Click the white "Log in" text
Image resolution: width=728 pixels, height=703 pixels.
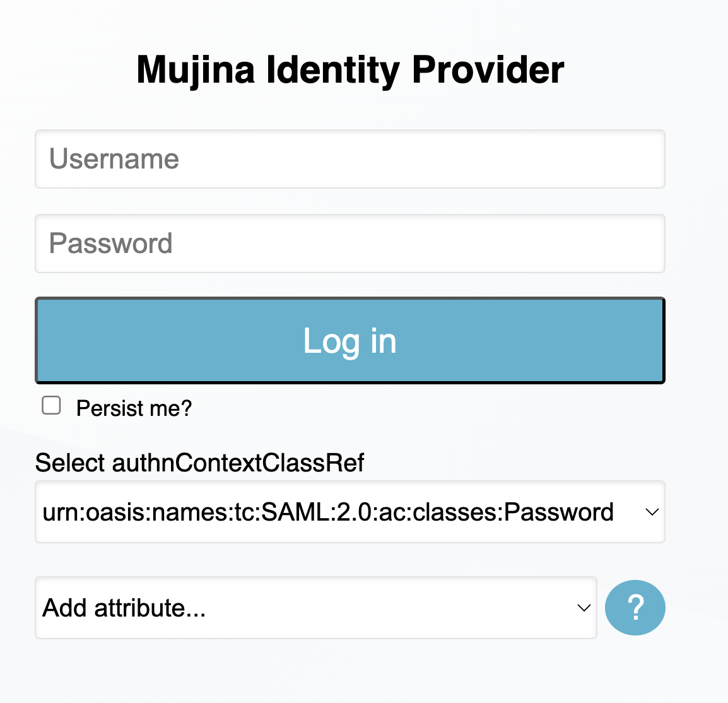[x=349, y=341]
